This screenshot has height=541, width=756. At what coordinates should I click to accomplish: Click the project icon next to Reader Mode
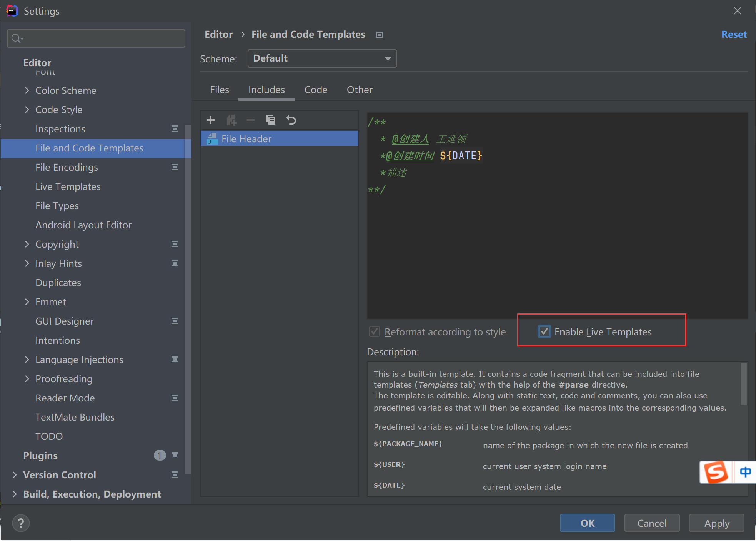175,398
